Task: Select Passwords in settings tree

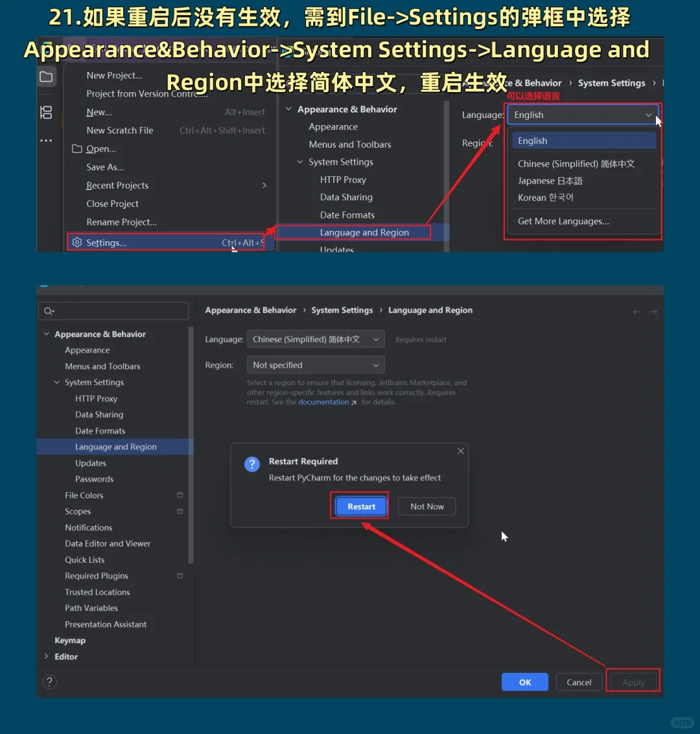Action: [95, 479]
